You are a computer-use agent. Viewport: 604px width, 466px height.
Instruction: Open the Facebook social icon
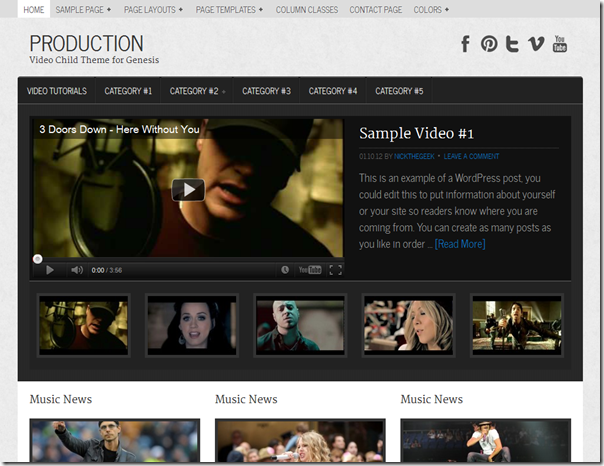pyautogui.click(x=465, y=44)
